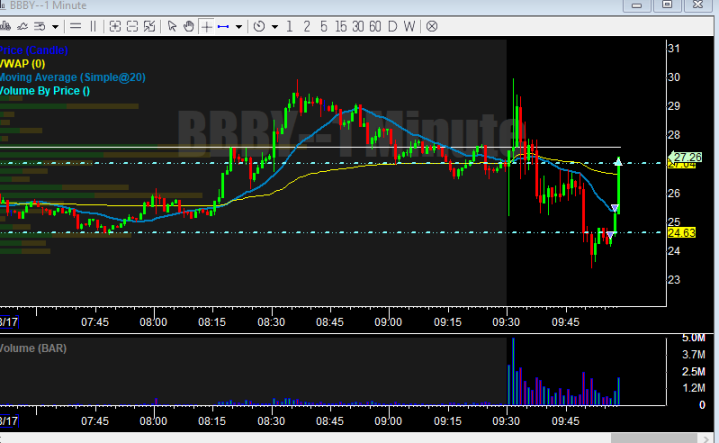Click the reset zoom diagonal-arrow icon
The width and height of the screenshot is (719, 443).
149,27
